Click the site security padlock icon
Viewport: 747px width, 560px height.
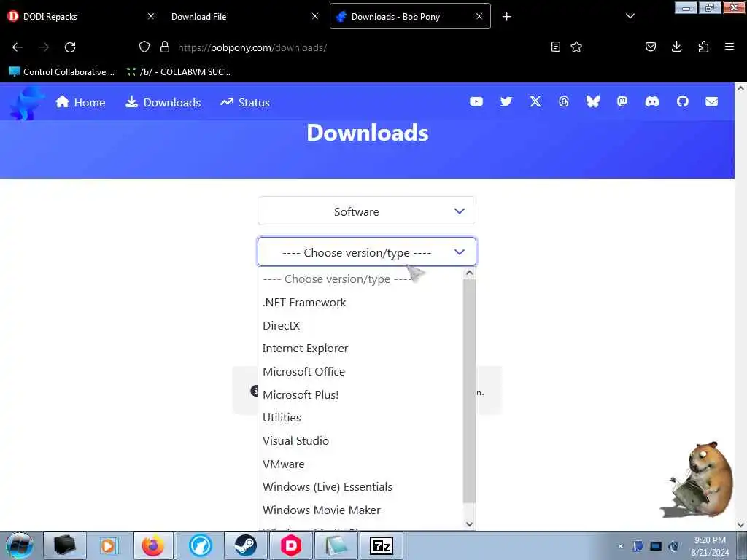point(165,47)
